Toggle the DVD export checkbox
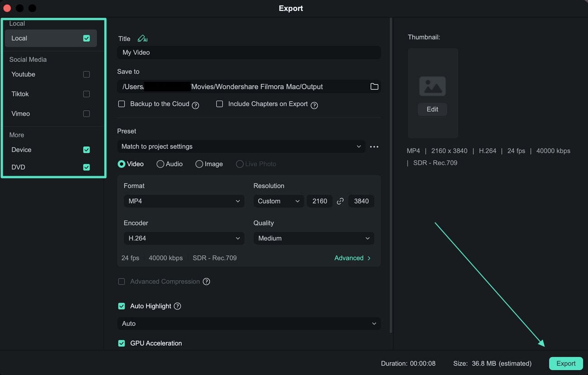Viewport: 588px width, 375px height. click(x=86, y=167)
